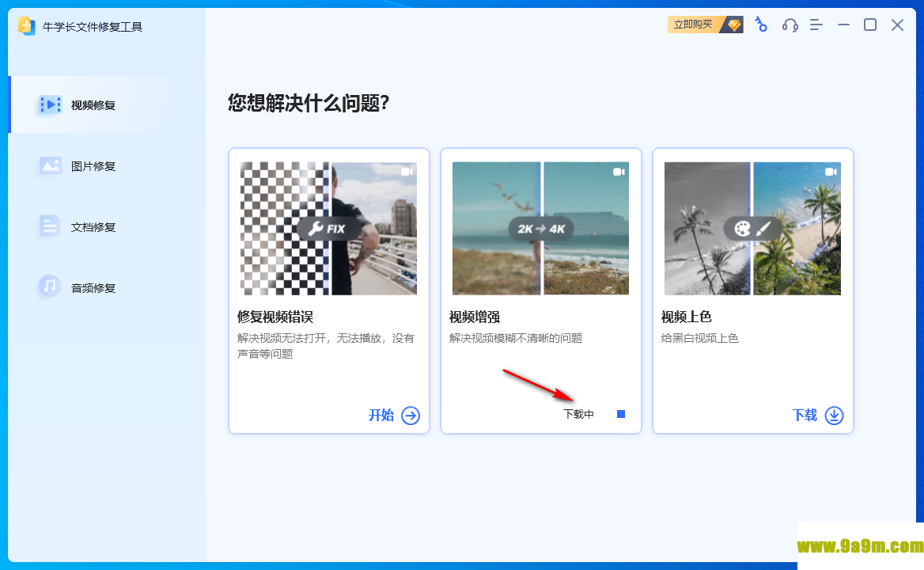This screenshot has width=924, height=570.
Task: Click the 下载中 status text
Action: point(578,414)
